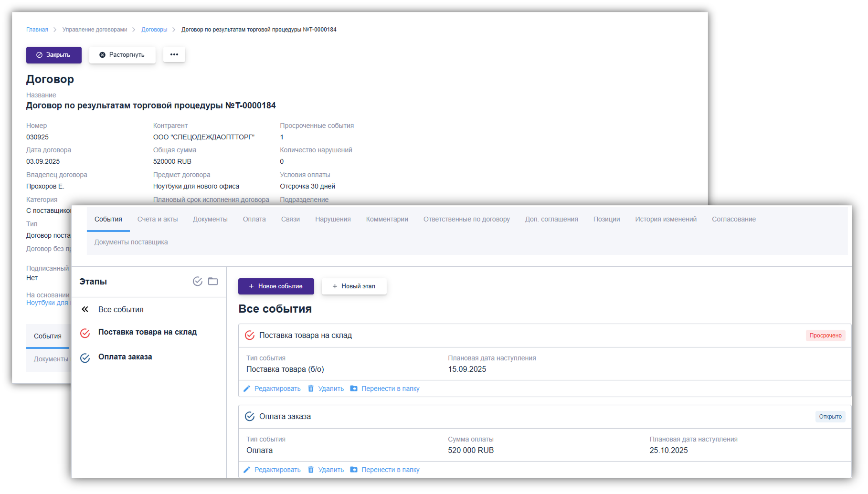868x494 pixels.
Task: Click Перенести в папку under Оплата заказа
Action: [390, 470]
